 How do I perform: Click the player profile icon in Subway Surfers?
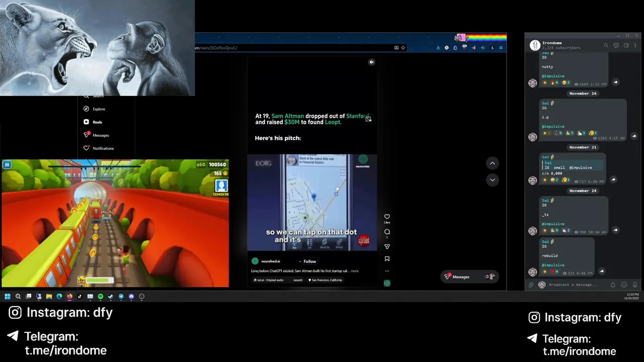[221, 186]
